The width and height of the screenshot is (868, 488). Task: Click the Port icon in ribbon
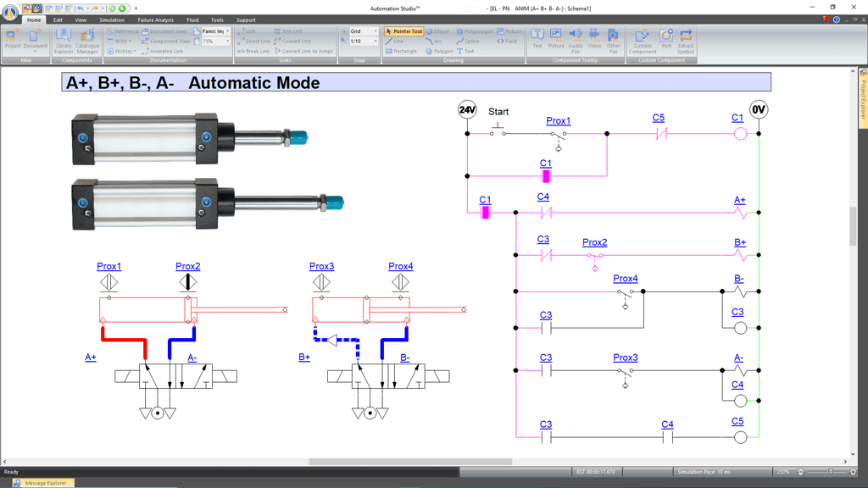(666, 39)
